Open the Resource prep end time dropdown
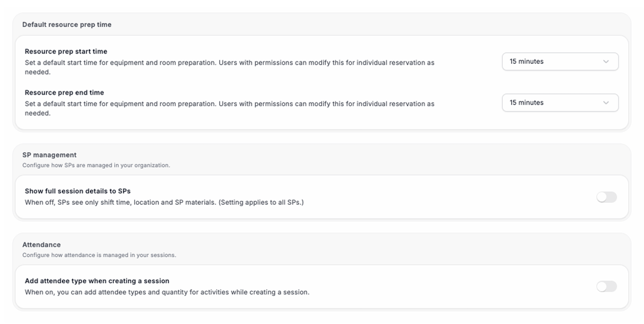 [x=560, y=103]
